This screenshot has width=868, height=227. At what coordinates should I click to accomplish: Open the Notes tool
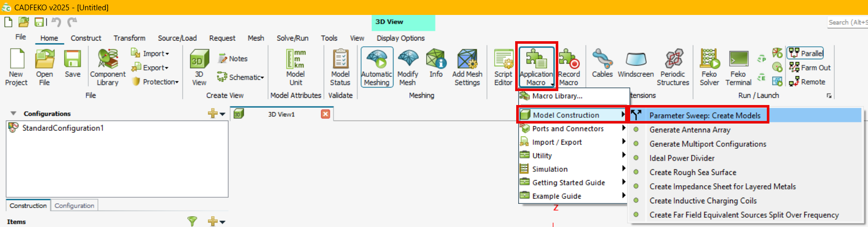(233, 59)
